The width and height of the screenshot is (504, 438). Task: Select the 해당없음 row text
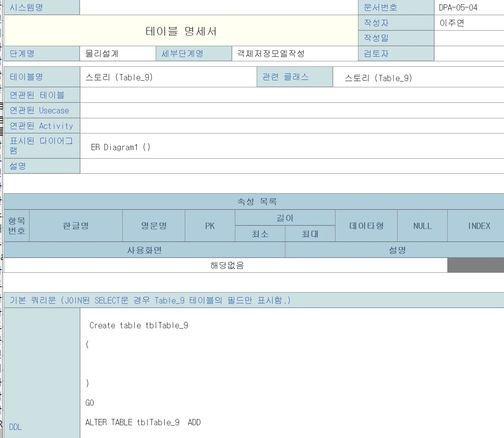pos(227,265)
